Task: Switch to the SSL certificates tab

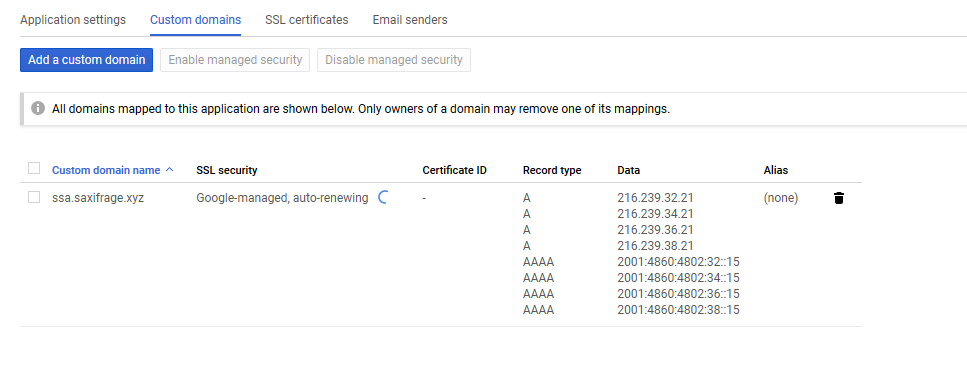Action: (307, 20)
